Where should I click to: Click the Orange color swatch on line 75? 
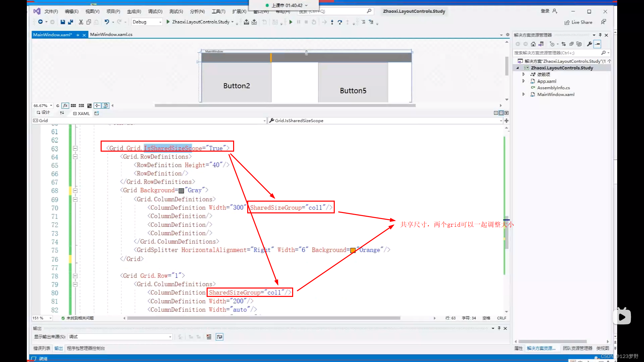[x=353, y=250]
